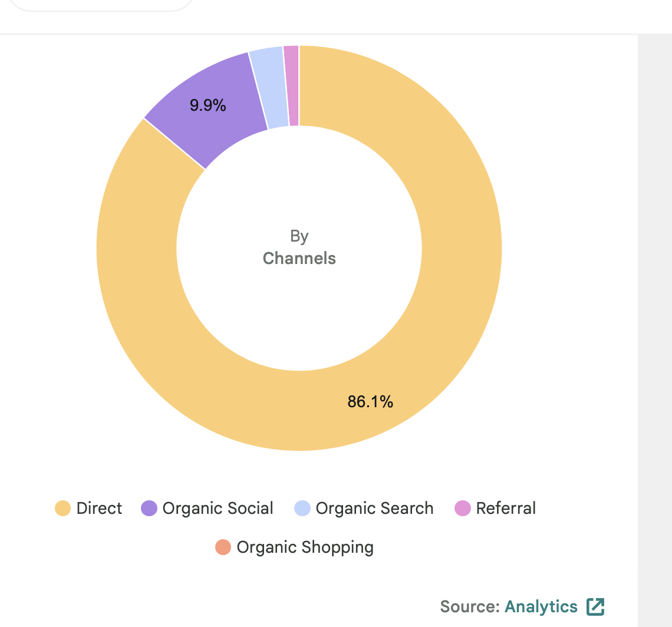Click the 86.1% data label
The width and height of the screenshot is (672, 627).
coord(370,402)
